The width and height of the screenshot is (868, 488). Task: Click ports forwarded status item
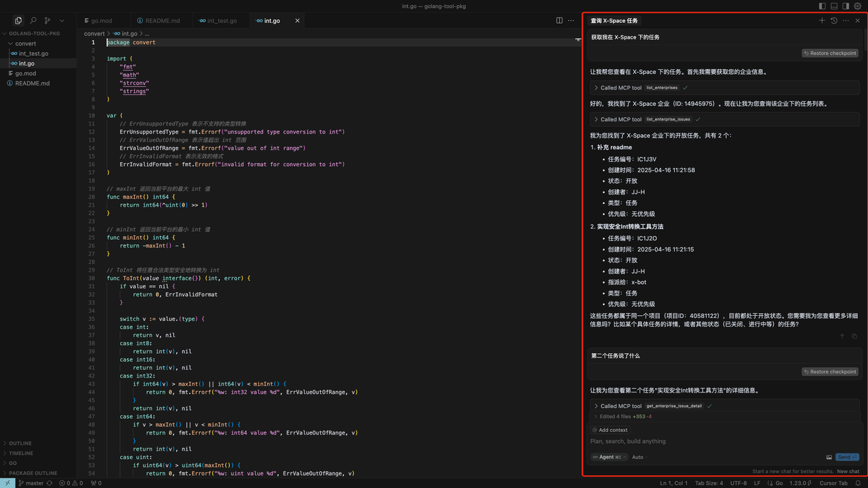tap(96, 483)
